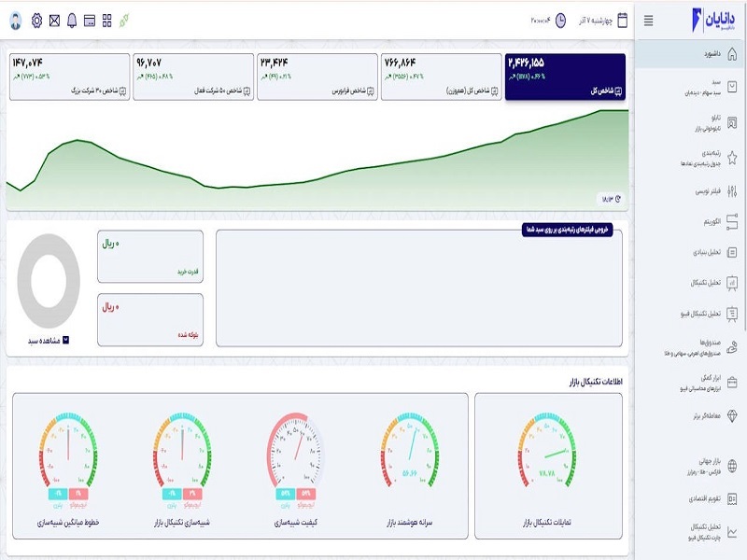Click the line-chart icon for چارت تکنیکال فیبو
Image resolution: width=747 pixels, height=560 pixels.
pyautogui.click(x=732, y=532)
